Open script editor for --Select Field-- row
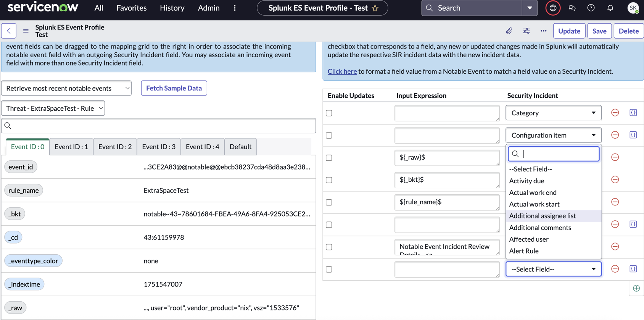Screen dimensions: 644x320 coord(633,269)
